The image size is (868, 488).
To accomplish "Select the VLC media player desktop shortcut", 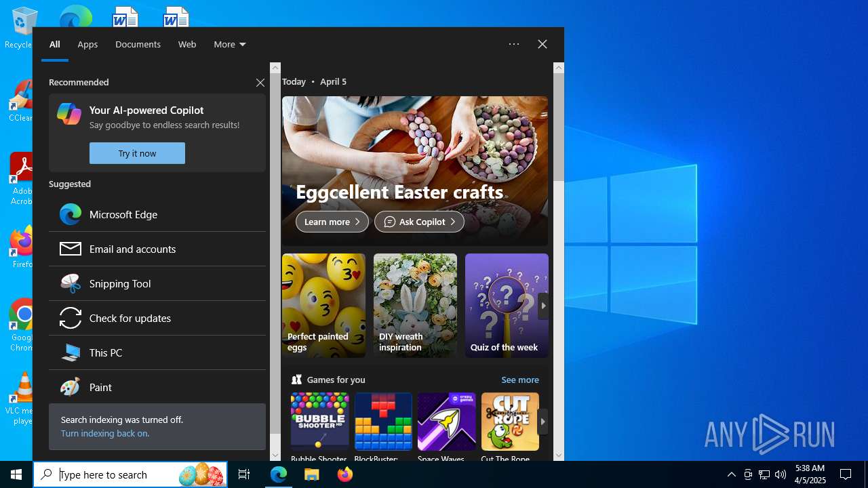I will 20,399.
